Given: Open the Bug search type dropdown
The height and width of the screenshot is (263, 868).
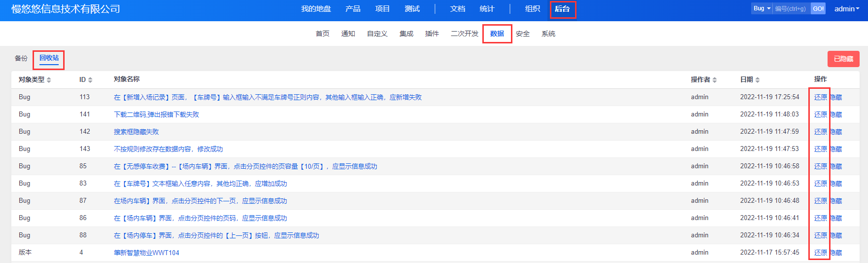Looking at the screenshot, I should coord(761,8).
